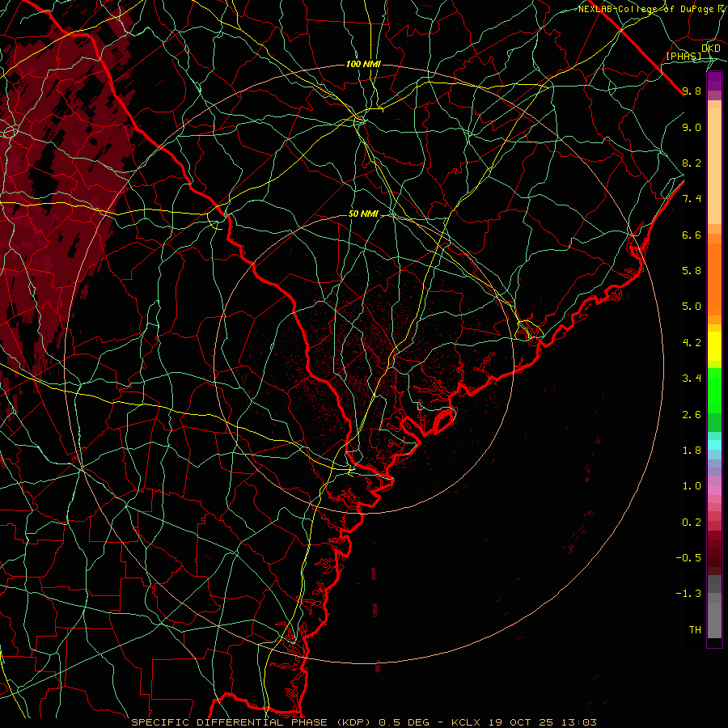728x728 pixels.
Task: Click the 1.8 value on the color scale
Action: [x=692, y=451]
